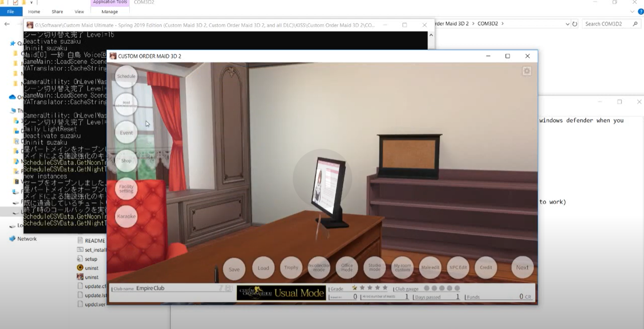Open game settings gear icon
The width and height of the screenshot is (644, 329).
[527, 71]
